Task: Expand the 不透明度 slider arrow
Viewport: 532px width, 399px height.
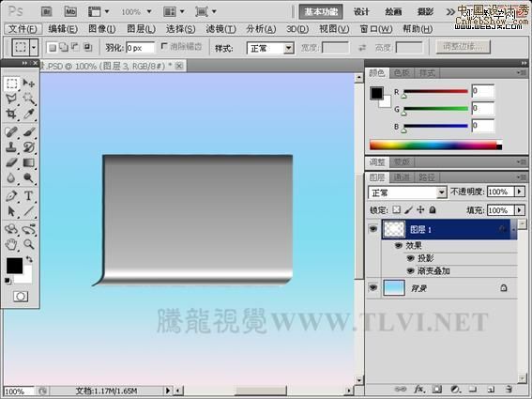Action: 520,192
